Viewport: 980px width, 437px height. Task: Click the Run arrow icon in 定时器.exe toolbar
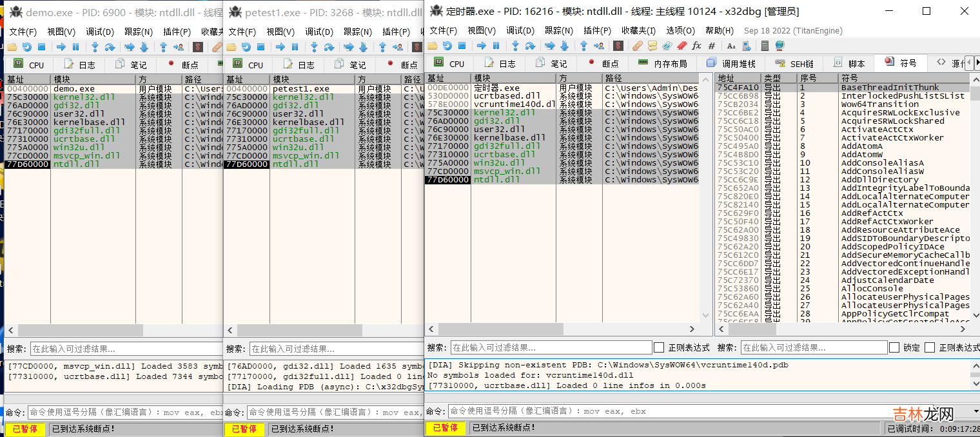(482, 46)
